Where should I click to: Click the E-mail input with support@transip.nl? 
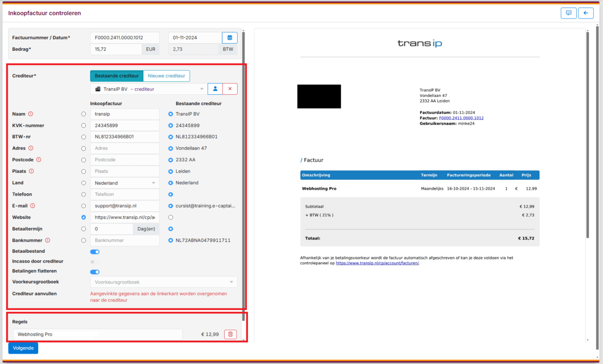[x=125, y=206]
